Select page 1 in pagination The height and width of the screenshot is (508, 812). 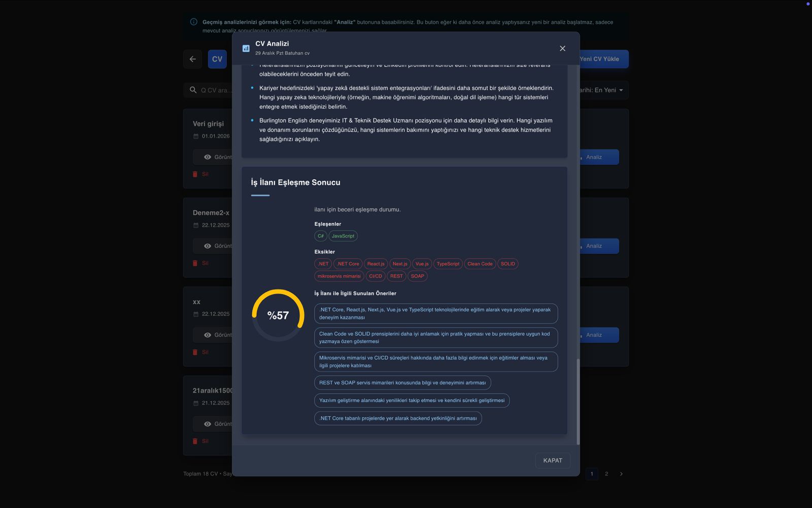click(x=592, y=474)
